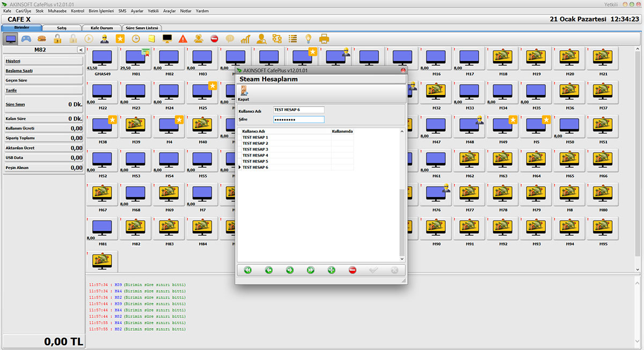
Task: Open the Muhasebe menu
Action: tap(57, 11)
